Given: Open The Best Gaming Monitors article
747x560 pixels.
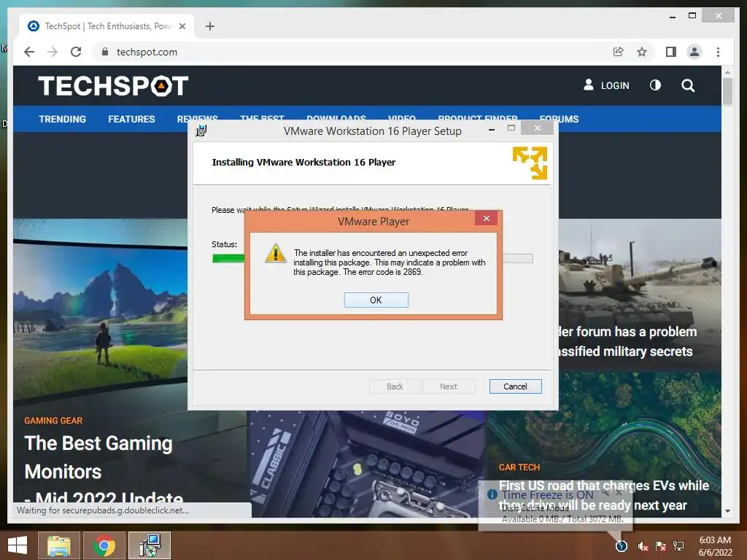Looking at the screenshot, I should [104, 470].
